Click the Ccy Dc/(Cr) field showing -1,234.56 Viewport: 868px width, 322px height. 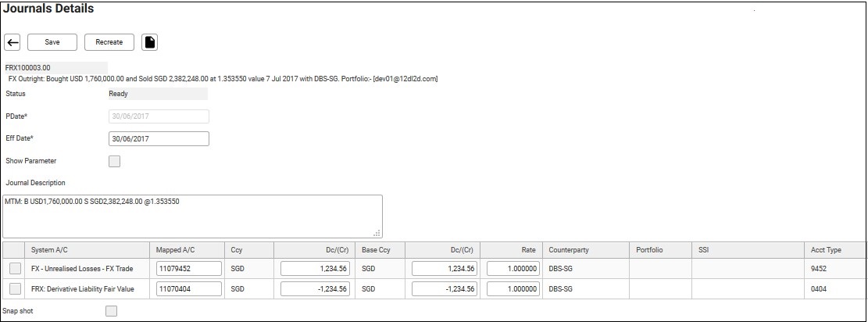315,288
